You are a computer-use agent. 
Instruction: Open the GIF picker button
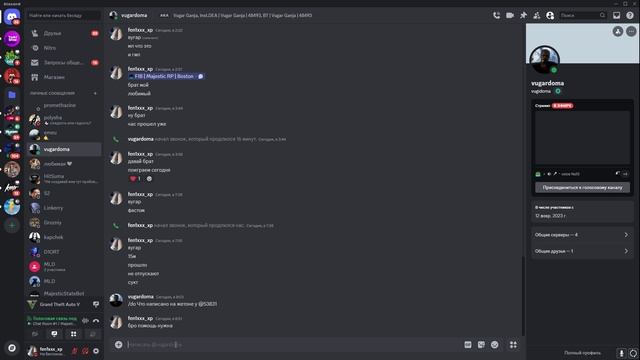(468, 345)
